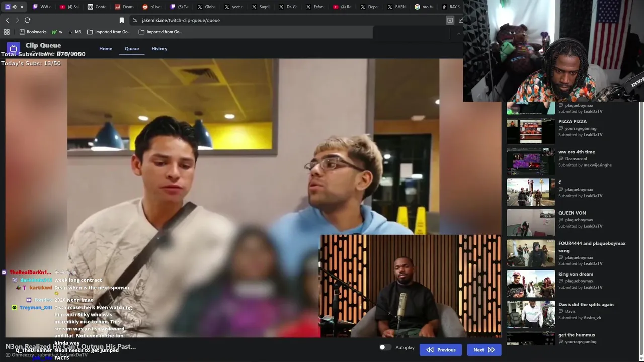The width and height of the screenshot is (644, 362).
Task: Switch to the 'Deans' browser tab
Action: click(124, 7)
